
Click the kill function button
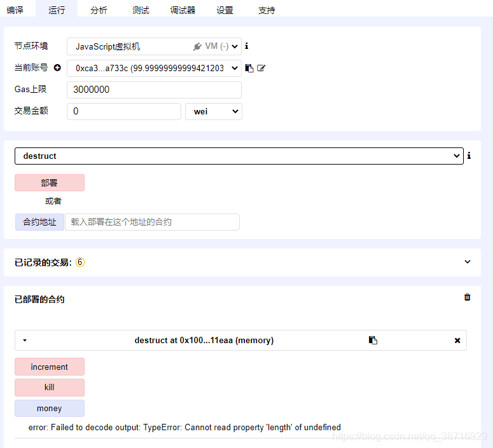pyautogui.click(x=50, y=388)
